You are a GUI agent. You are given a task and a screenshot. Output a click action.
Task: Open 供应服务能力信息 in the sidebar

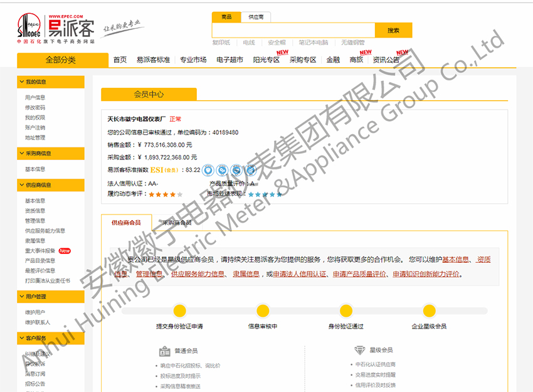45,231
